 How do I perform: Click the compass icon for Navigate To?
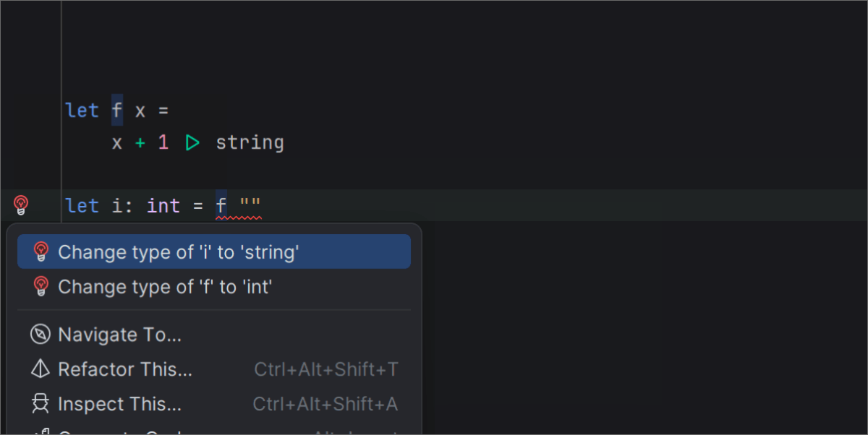pyautogui.click(x=40, y=335)
